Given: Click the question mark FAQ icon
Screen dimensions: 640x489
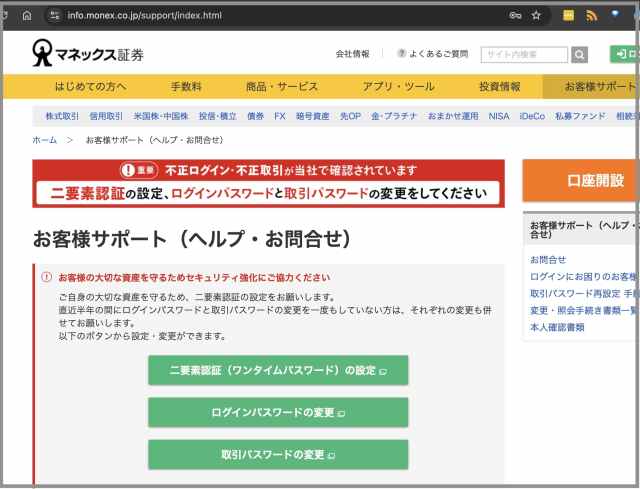Looking at the screenshot, I should click(x=402, y=54).
